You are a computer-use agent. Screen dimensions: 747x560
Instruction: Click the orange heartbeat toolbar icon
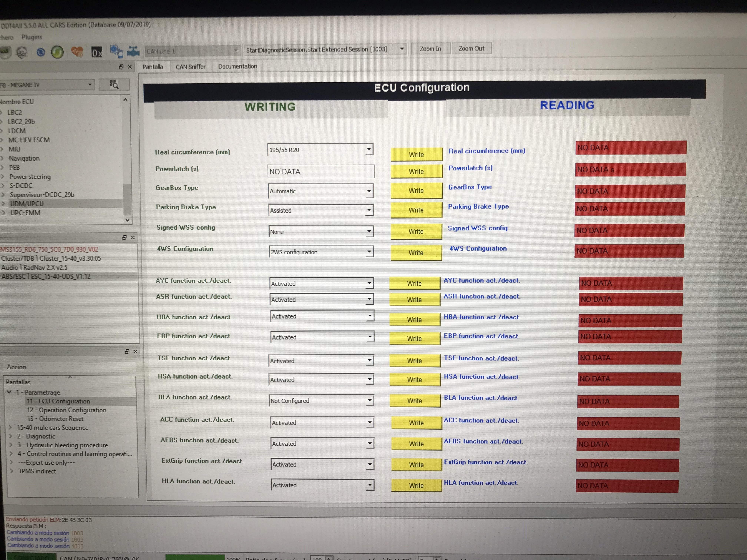77,52
